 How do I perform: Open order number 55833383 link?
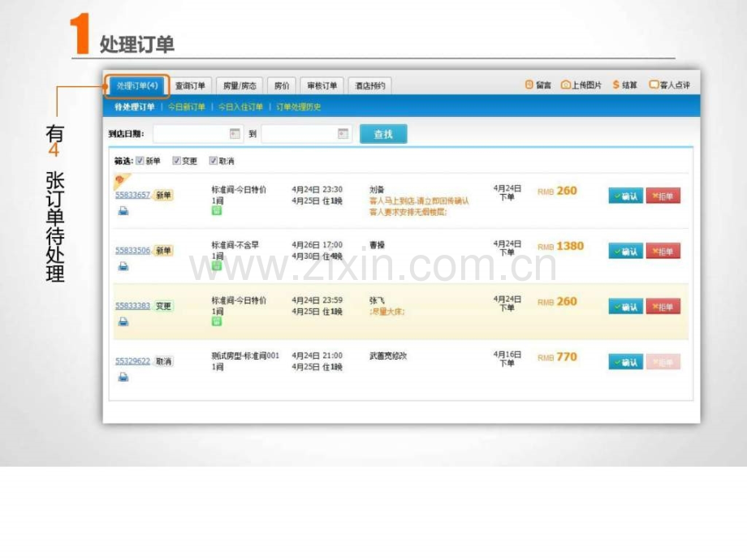point(132,306)
